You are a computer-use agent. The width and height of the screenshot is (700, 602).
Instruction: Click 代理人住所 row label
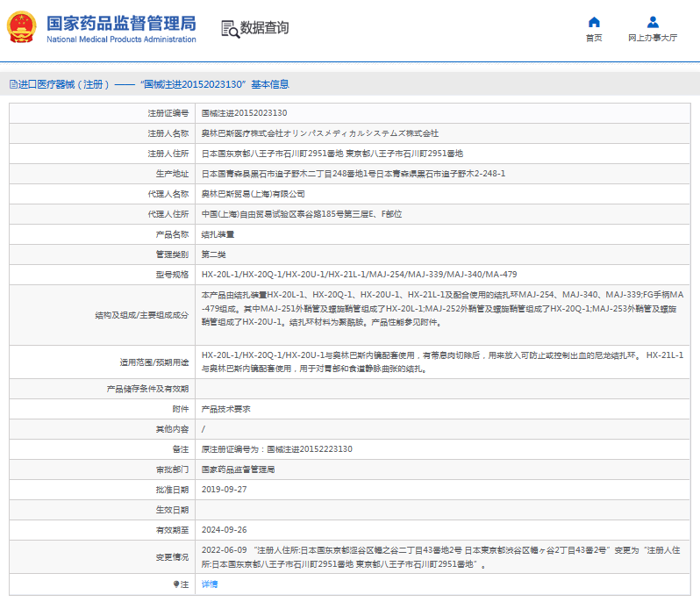tap(168, 214)
